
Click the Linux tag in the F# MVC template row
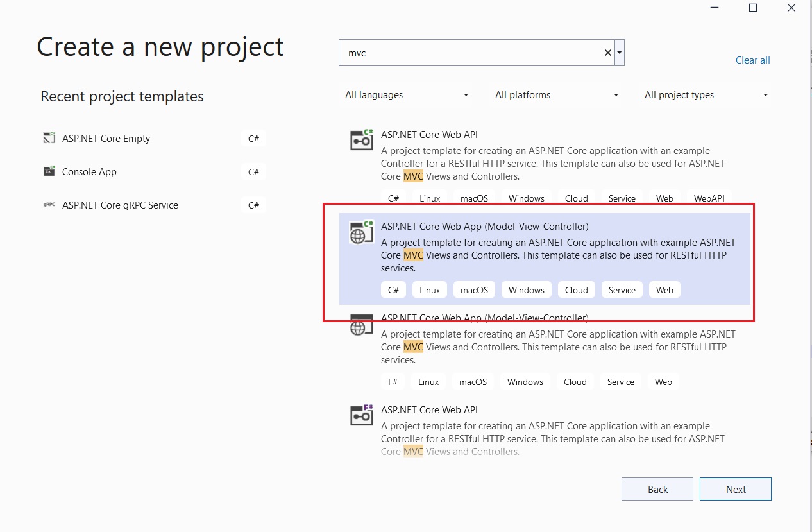(428, 382)
